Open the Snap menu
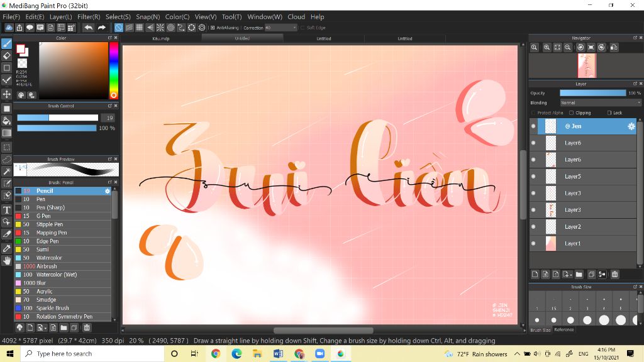644x362 pixels. tap(148, 17)
